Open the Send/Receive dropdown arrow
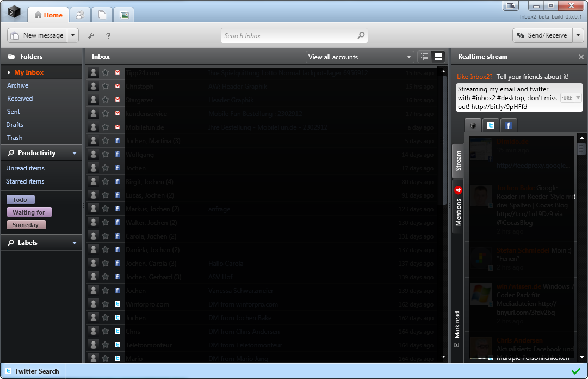The height and width of the screenshot is (379, 588). (x=578, y=35)
